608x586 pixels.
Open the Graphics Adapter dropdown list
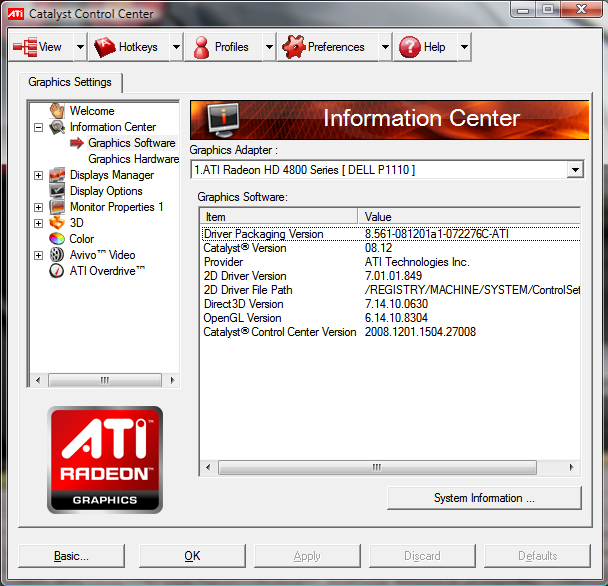574,170
